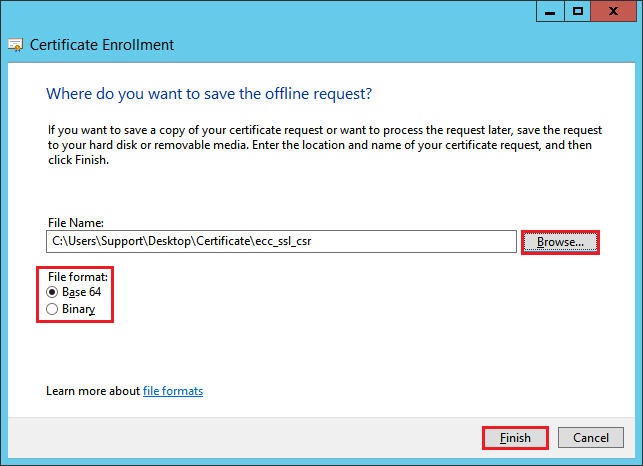The image size is (643, 466).
Task: Choose the Binary file format option
Action: coord(53,310)
